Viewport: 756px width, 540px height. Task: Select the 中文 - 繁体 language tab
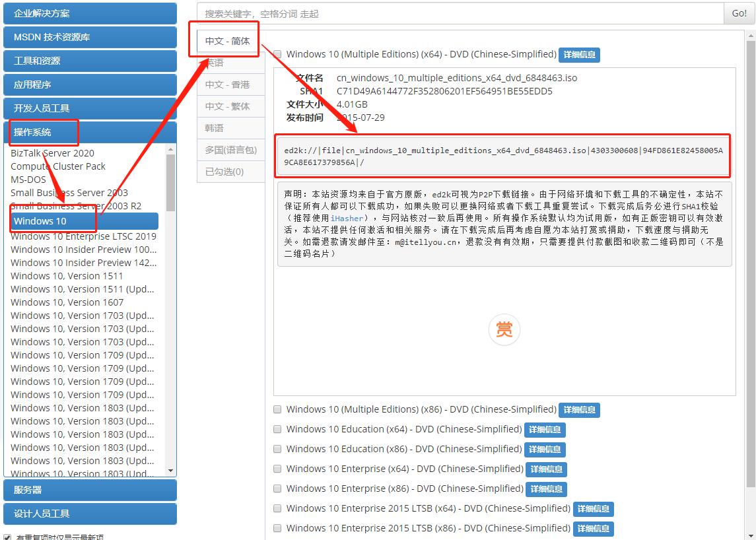(231, 106)
